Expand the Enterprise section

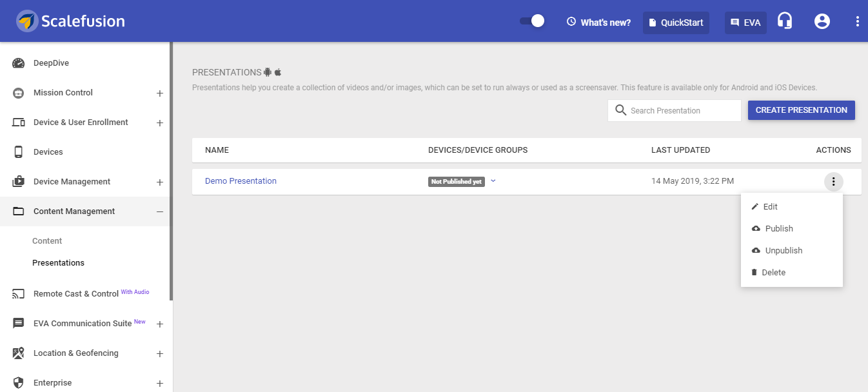[160, 384]
